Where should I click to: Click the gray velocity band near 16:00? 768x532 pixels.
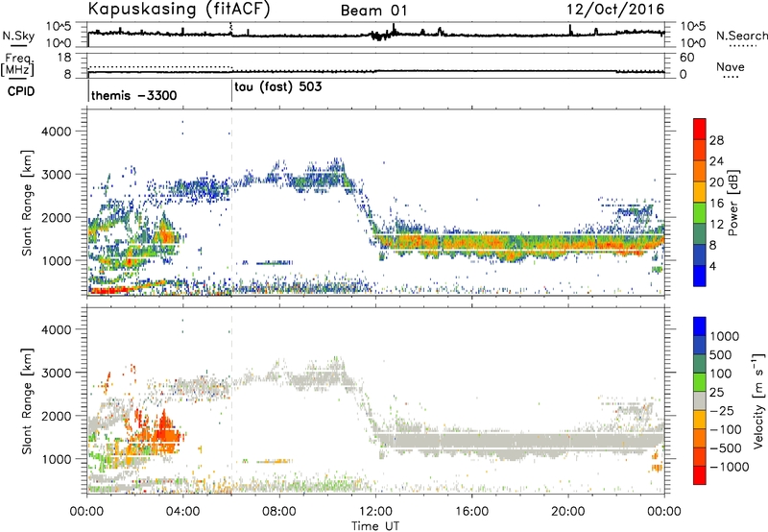coord(472,442)
